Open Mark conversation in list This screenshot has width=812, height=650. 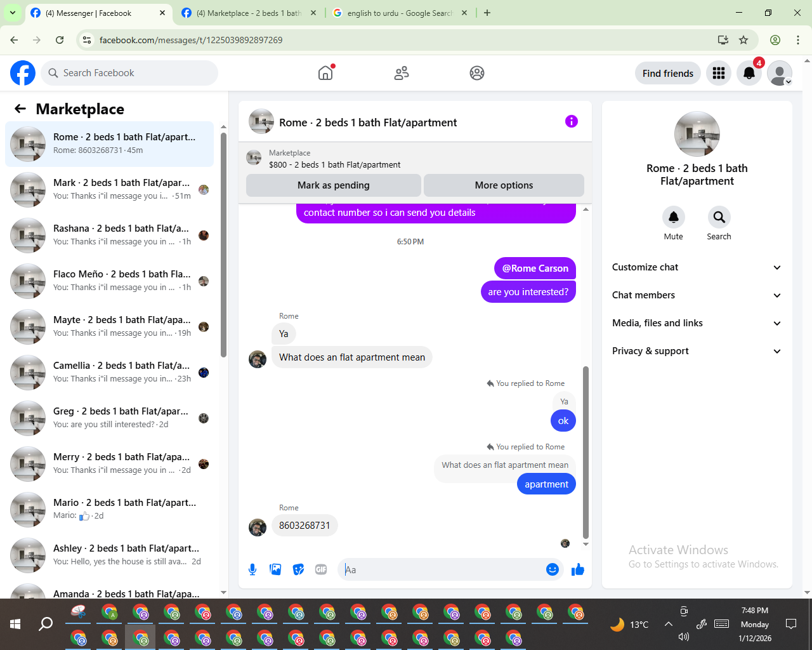pos(109,190)
